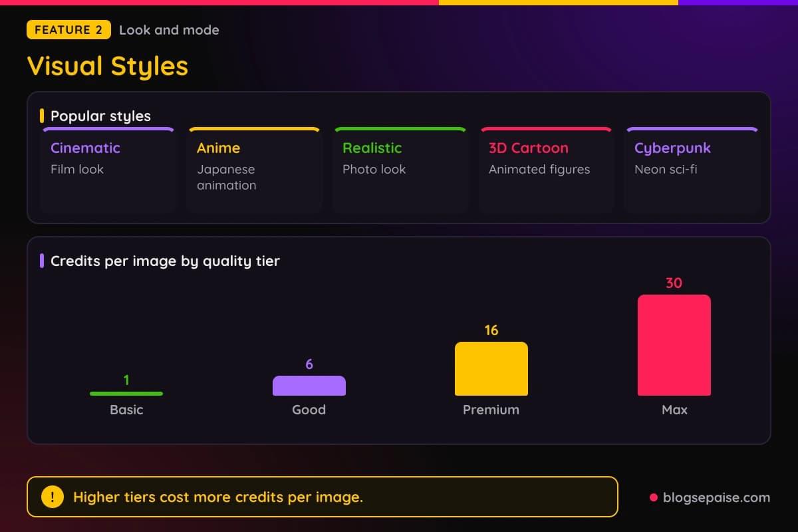Select the Cyberpunk style card
The height and width of the screenshot is (532, 798).
click(692, 170)
